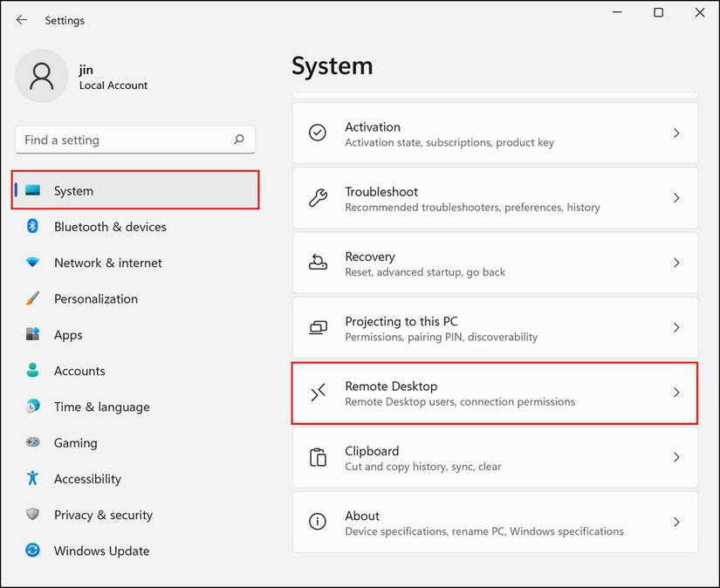The height and width of the screenshot is (588, 720).
Task: Go back using the back arrow
Action: tap(22, 19)
